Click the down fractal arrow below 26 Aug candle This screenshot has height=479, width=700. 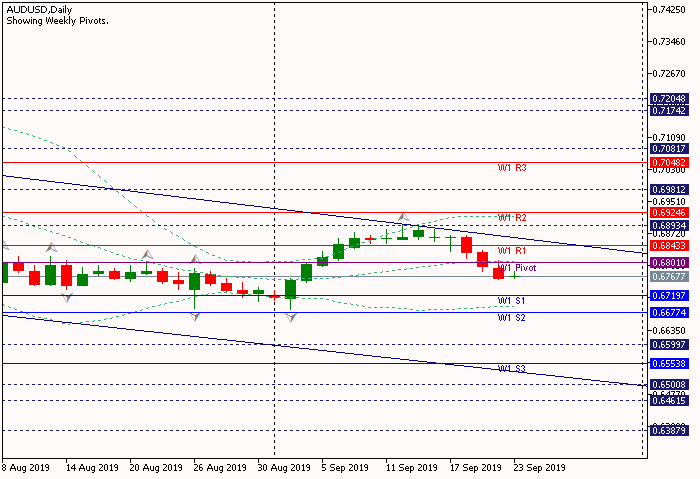tap(195, 314)
